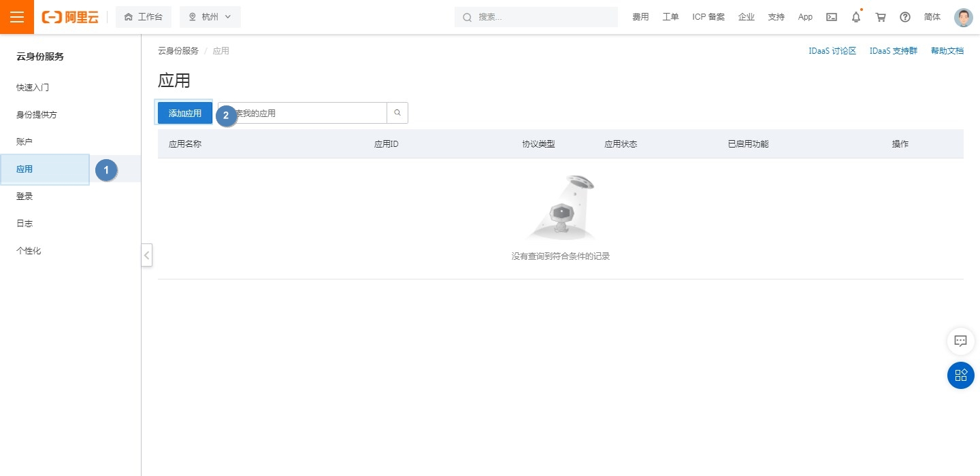Click the search magnifier button beside app search
The image size is (980, 476).
click(397, 113)
